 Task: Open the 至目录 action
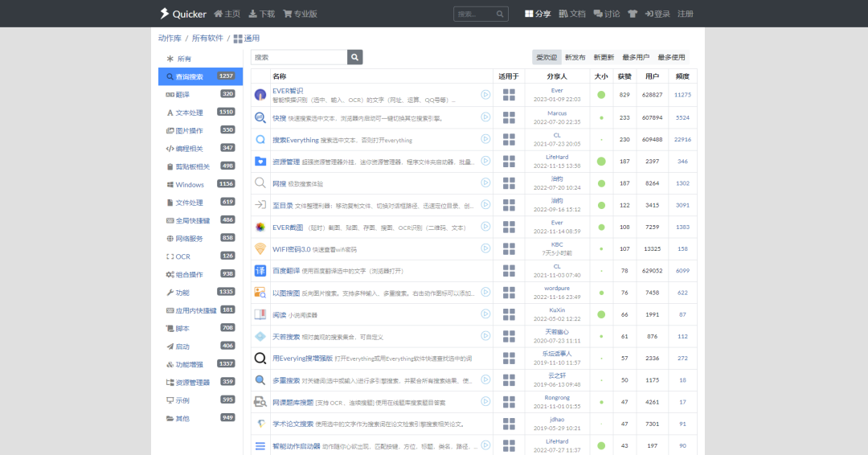[282, 205]
